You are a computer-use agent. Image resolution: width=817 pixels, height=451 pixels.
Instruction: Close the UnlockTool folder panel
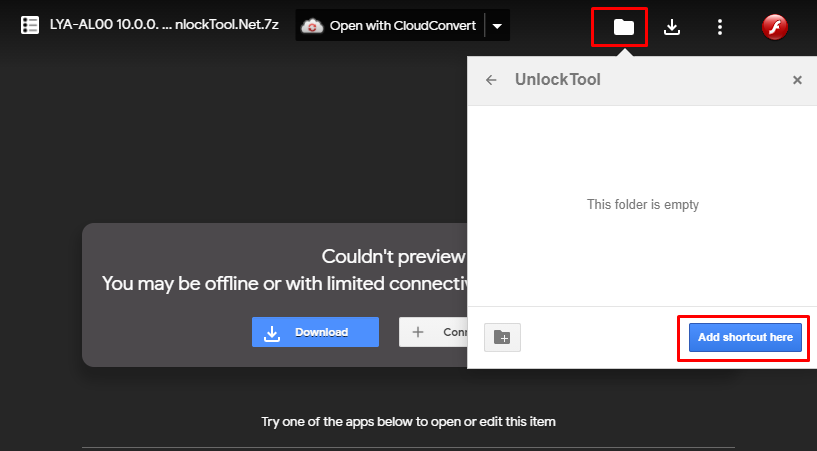[x=797, y=80]
